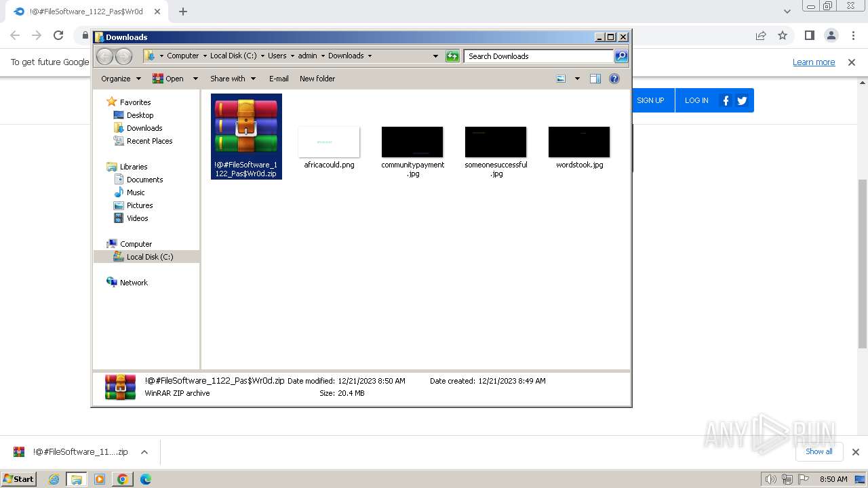Click admin in the address breadcrumb
This screenshot has height=488, width=868.
coord(307,56)
